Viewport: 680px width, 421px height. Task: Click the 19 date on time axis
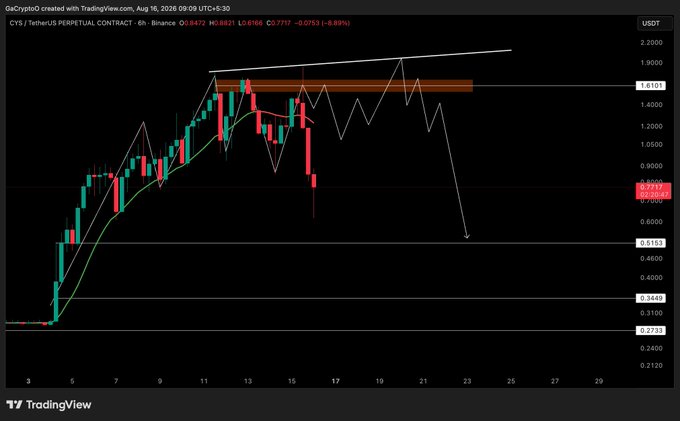(x=379, y=381)
